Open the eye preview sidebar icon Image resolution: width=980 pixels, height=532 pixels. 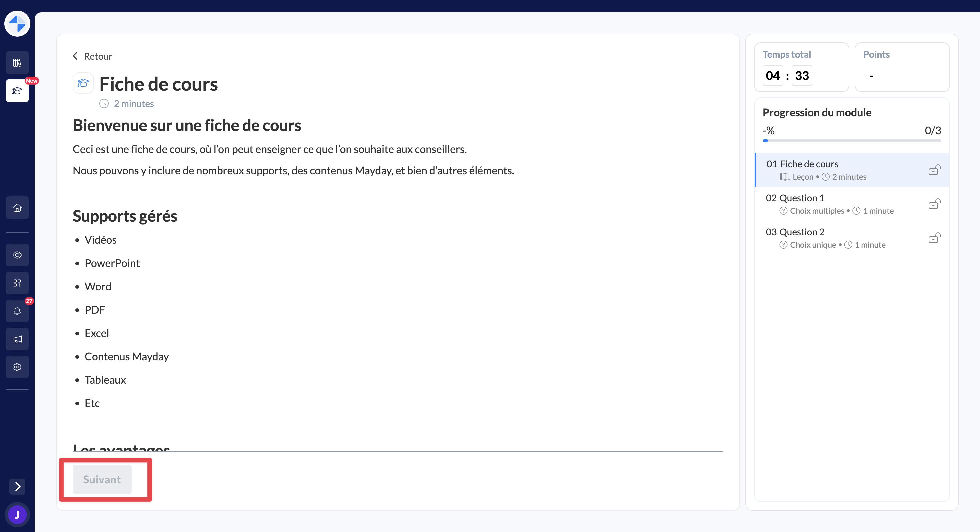point(17,255)
